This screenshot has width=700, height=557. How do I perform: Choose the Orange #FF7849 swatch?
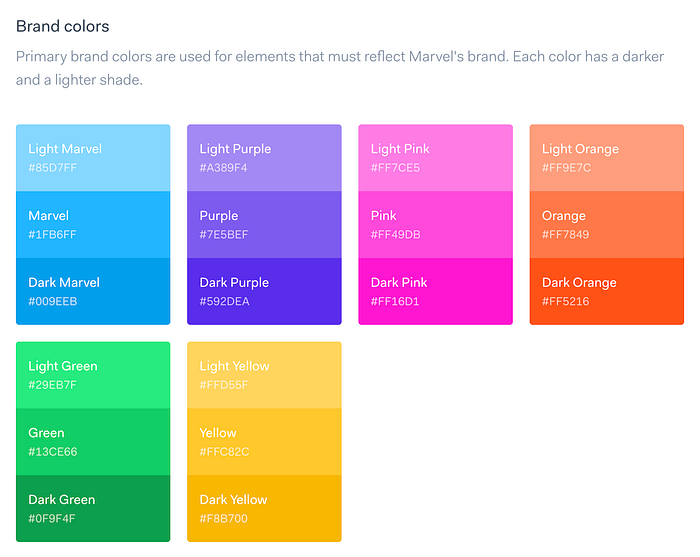pyautogui.click(x=607, y=224)
